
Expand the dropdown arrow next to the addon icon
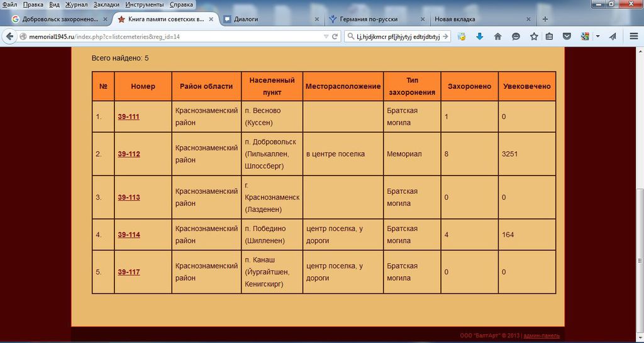tap(597, 37)
